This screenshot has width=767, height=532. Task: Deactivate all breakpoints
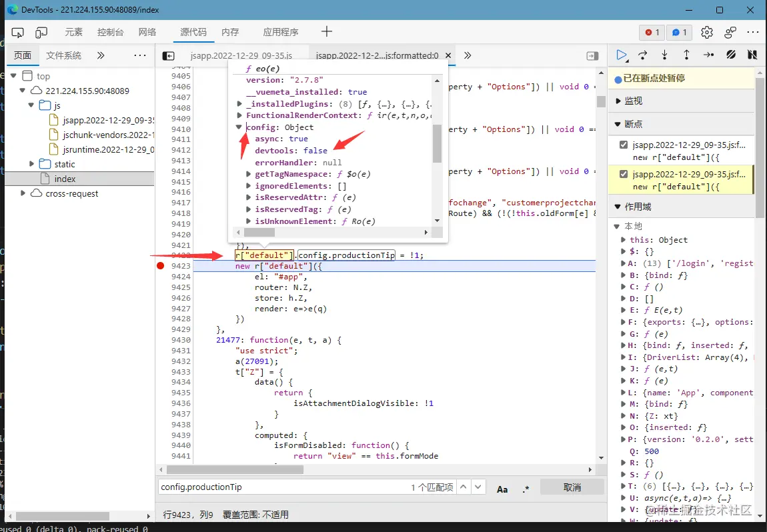tap(731, 55)
